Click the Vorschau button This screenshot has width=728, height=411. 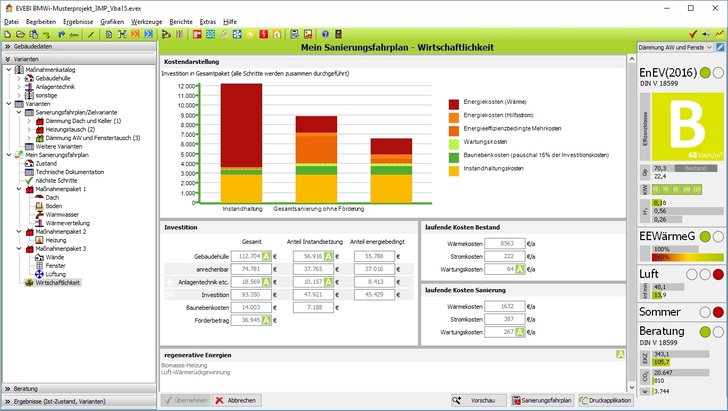pos(476,400)
